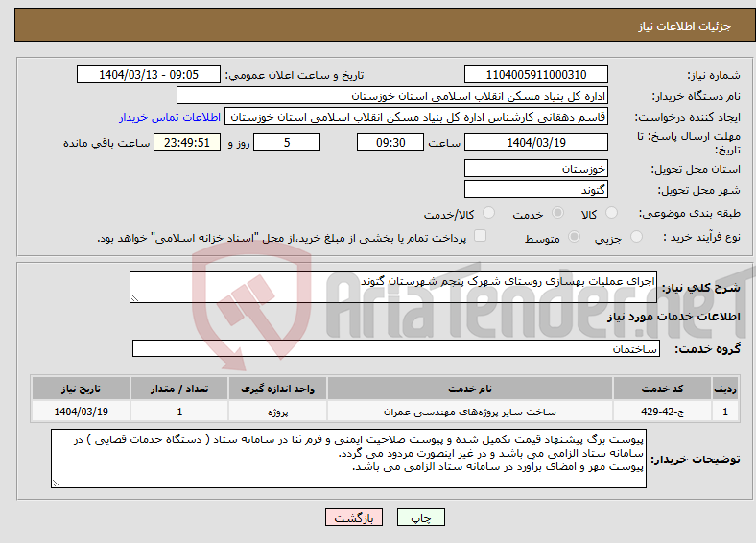
Task: Click the unit cell پروژه
Action: pos(277,412)
